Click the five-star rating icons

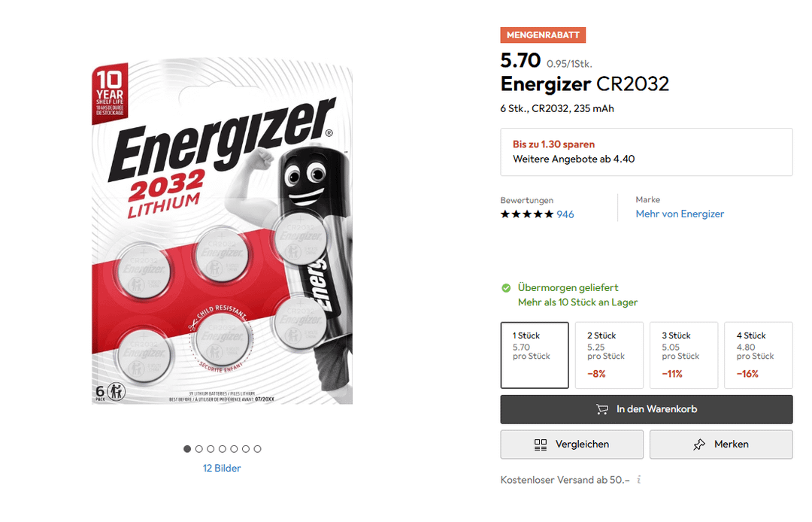pyautogui.click(x=526, y=214)
